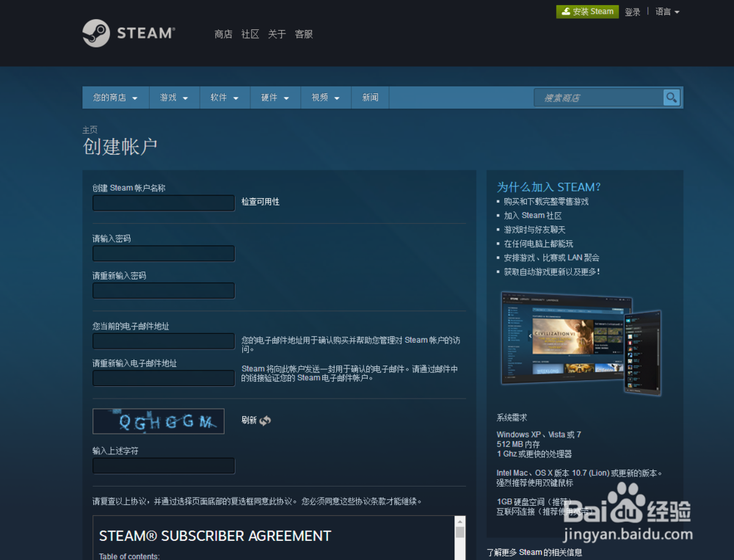Click the 系统需求 heading text
This screenshot has width=734, height=560.
click(x=512, y=417)
